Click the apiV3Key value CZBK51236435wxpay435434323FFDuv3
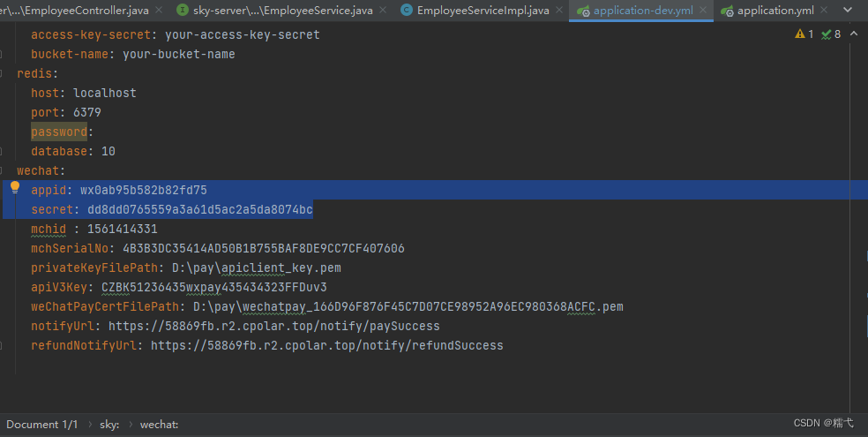Screen dimensions: 868x437 (214, 287)
